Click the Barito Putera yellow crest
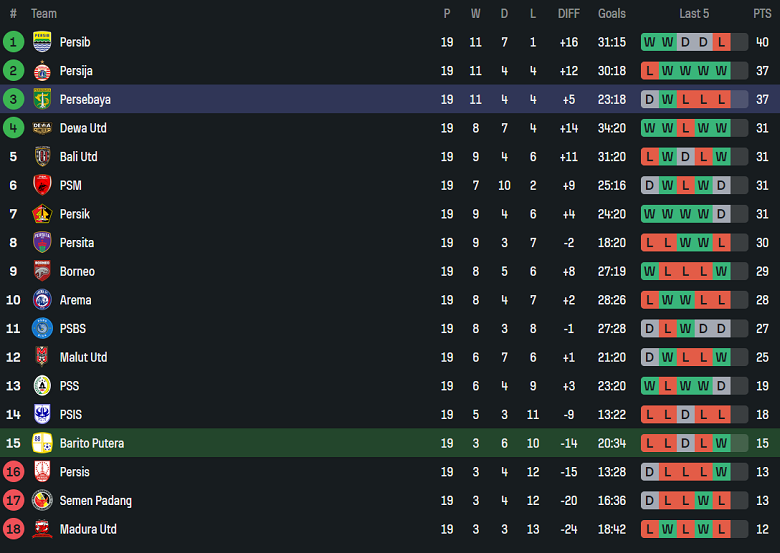This screenshot has height=553, width=780. tap(42, 443)
